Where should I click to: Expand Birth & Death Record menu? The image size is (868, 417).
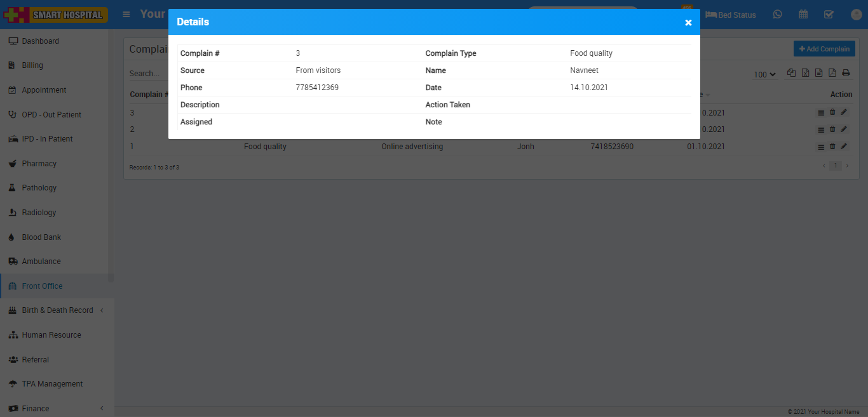pos(57,310)
